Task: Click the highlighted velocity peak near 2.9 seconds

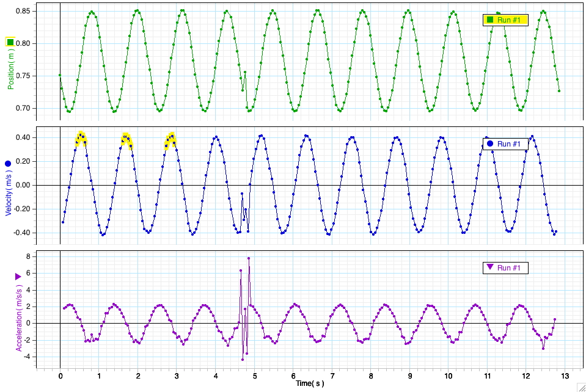Action: point(170,140)
